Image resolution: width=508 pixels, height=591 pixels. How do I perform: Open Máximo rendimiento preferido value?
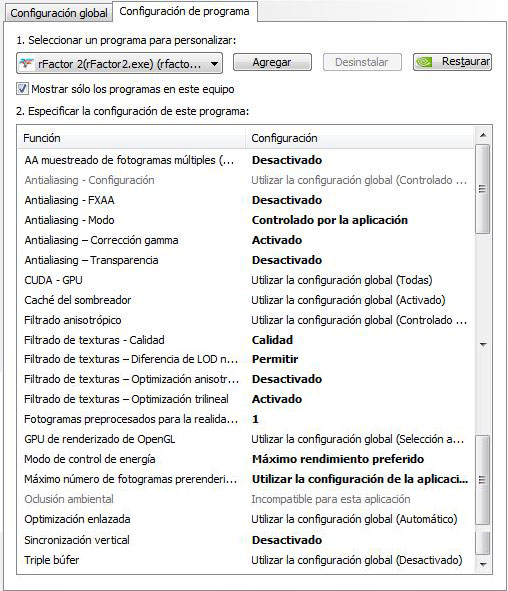point(338,459)
